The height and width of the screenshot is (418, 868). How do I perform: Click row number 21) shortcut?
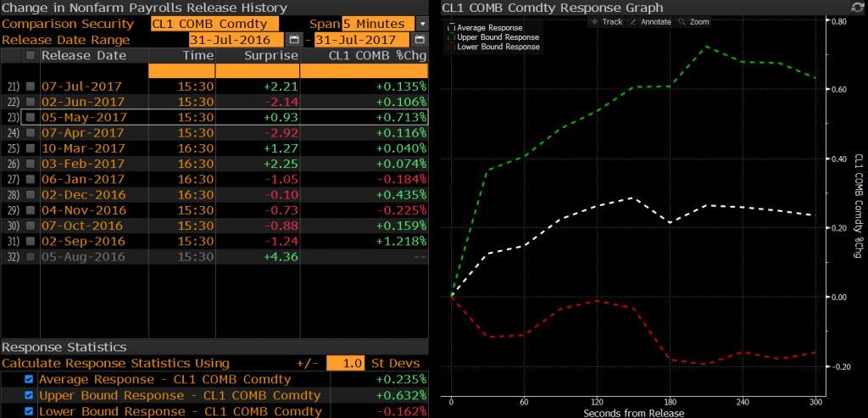[14, 86]
